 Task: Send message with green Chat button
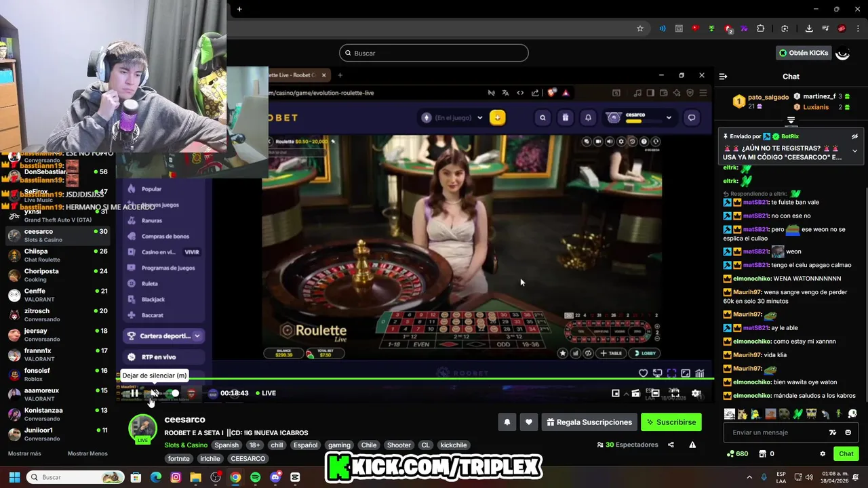(x=846, y=454)
